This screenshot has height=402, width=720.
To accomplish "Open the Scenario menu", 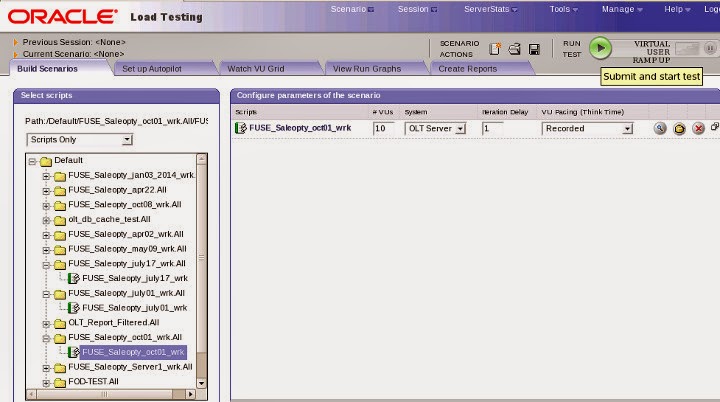I will click(352, 9).
